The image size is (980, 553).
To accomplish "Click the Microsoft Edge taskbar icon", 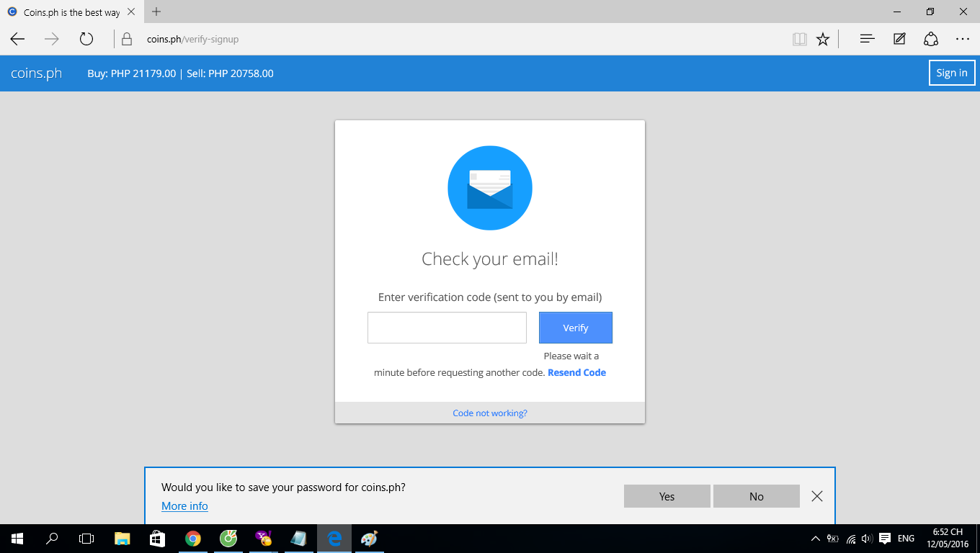I will tap(334, 539).
